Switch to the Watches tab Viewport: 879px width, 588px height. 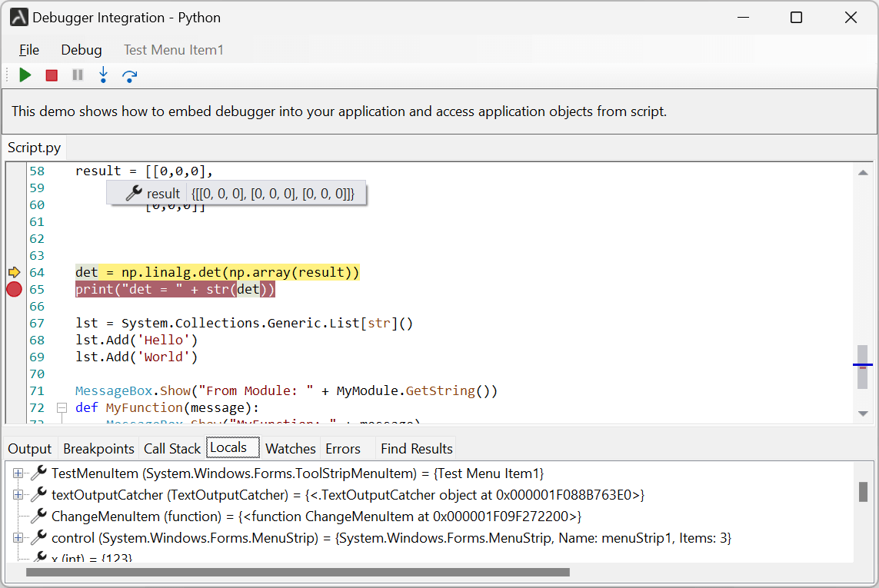(291, 448)
